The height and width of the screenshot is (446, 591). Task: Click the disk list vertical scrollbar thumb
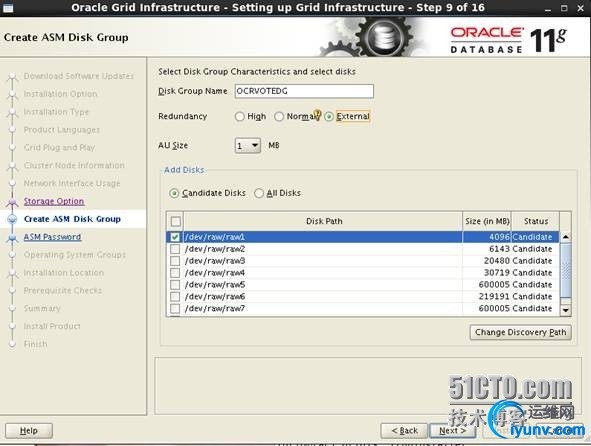pos(566,270)
